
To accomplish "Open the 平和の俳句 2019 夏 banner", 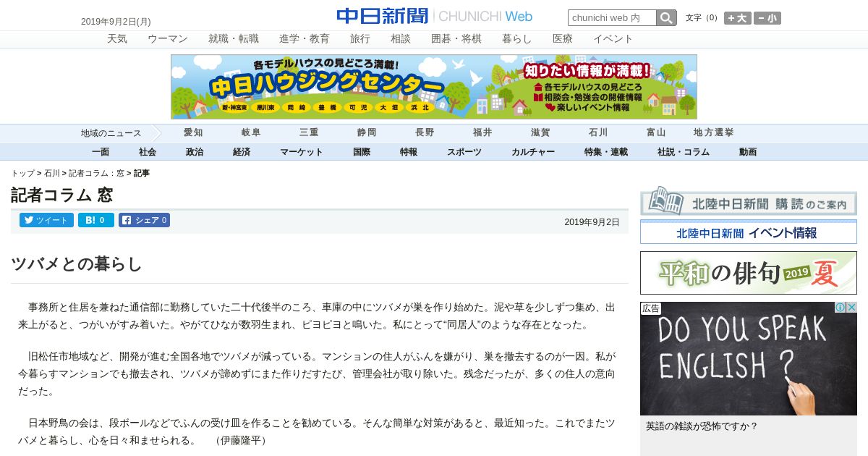I will coord(749,273).
